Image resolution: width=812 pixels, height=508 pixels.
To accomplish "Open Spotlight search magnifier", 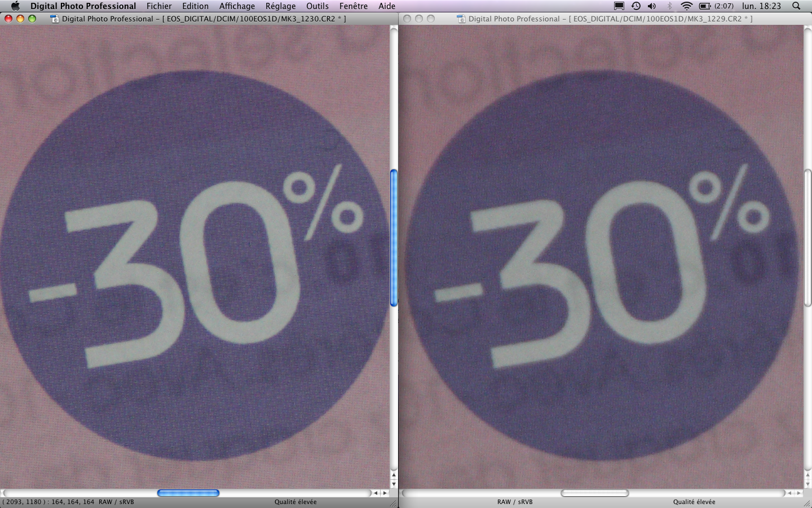I will 796,6.
